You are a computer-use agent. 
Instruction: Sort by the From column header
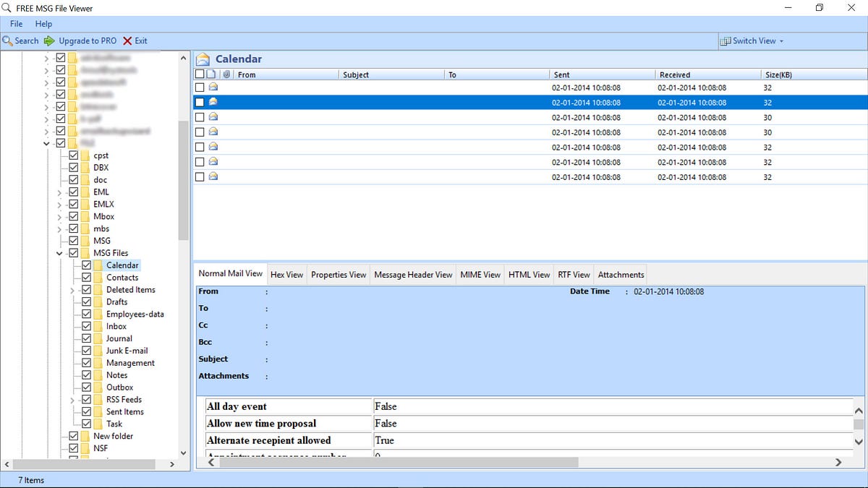286,74
